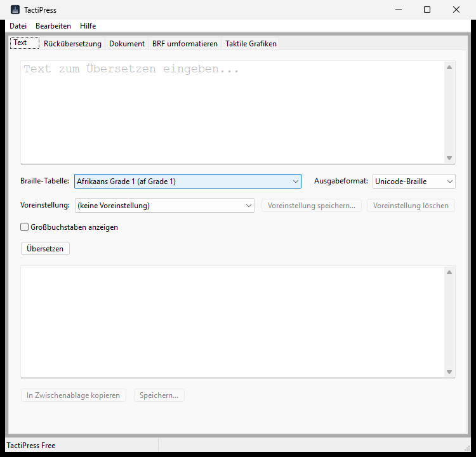This screenshot has height=457, width=476.
Task: Switch to the Rückübersetzung tab
Action: tap(72, 44)
